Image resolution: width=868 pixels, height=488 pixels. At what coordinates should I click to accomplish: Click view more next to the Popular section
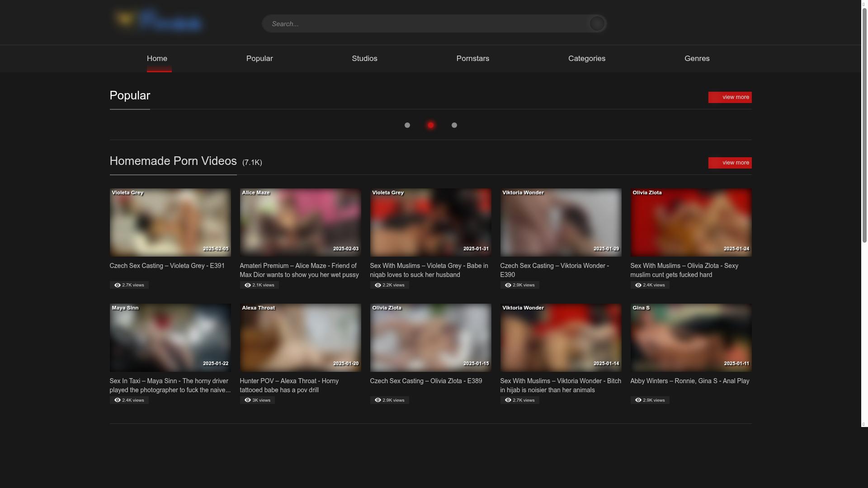coord(730,97)
